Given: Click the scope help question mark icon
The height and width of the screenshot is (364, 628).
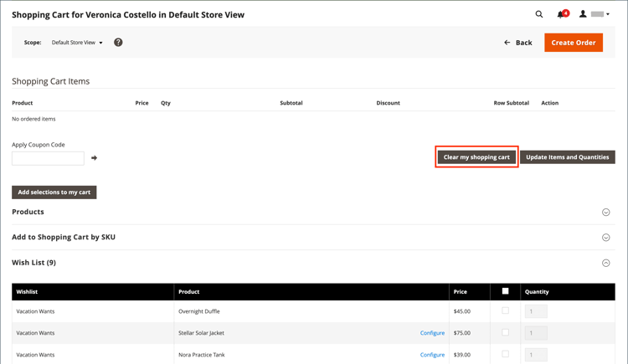Looking at the screenshot, I should [118, 43].
